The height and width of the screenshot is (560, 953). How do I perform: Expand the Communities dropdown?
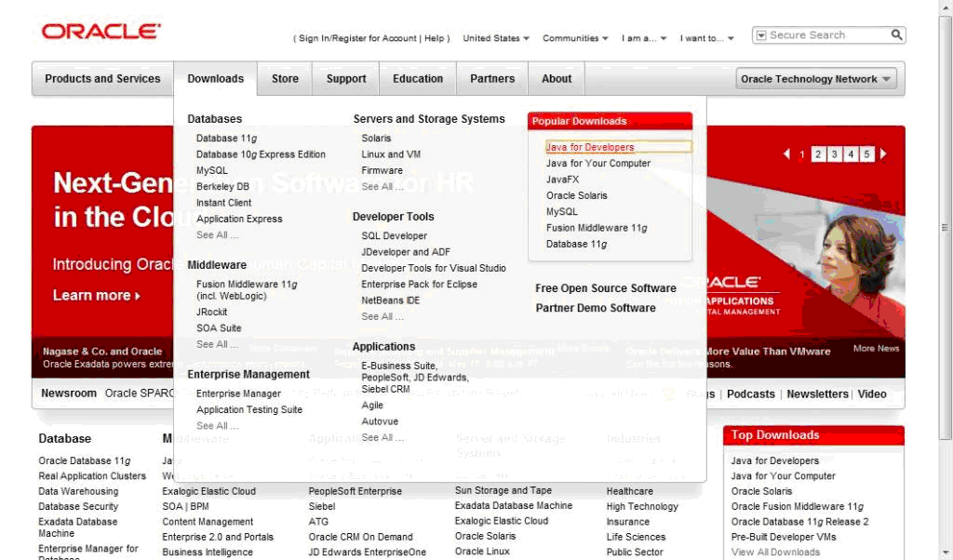click(x=575, y=38)
